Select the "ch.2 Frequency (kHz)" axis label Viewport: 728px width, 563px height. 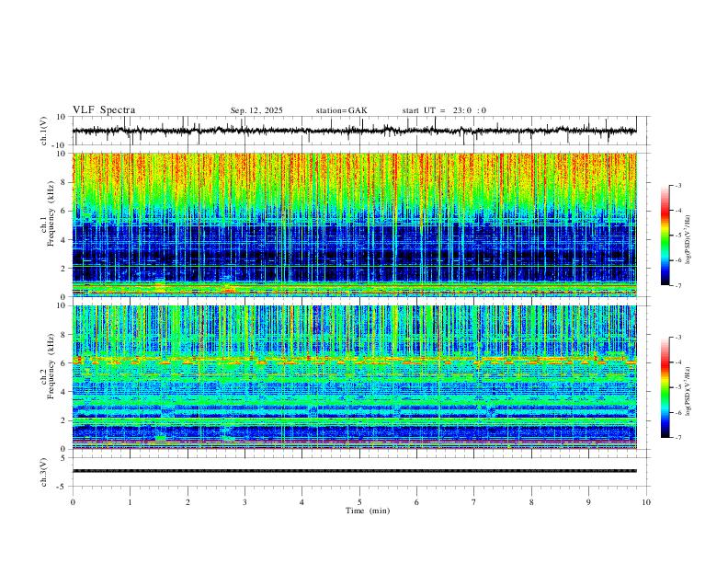(x=49, y=366)
